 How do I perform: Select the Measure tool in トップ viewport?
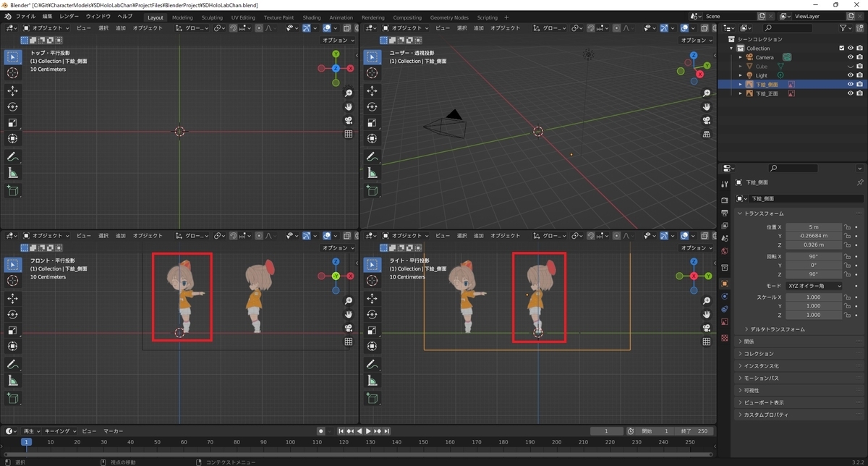click(12, 172)
